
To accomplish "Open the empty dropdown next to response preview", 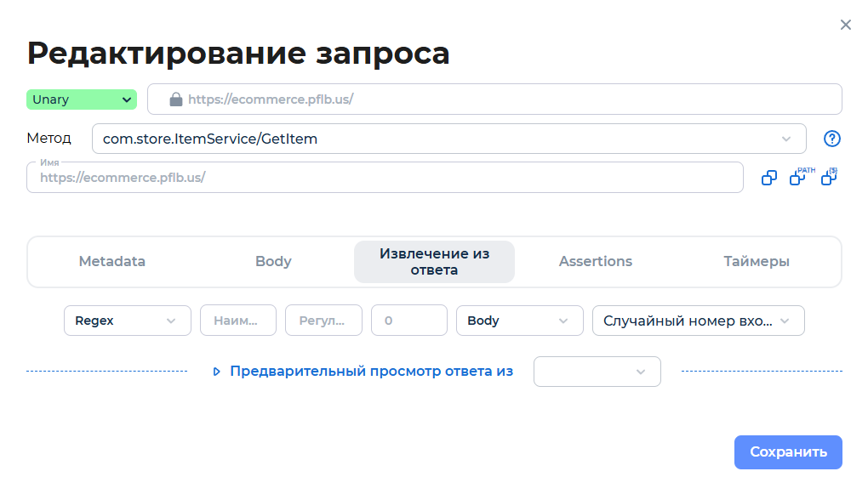I will 597,372.
